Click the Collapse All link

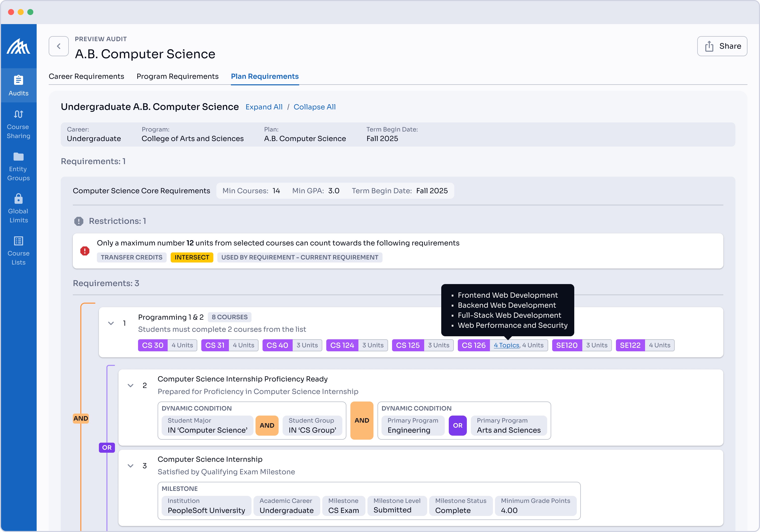(x=314, y=107)
